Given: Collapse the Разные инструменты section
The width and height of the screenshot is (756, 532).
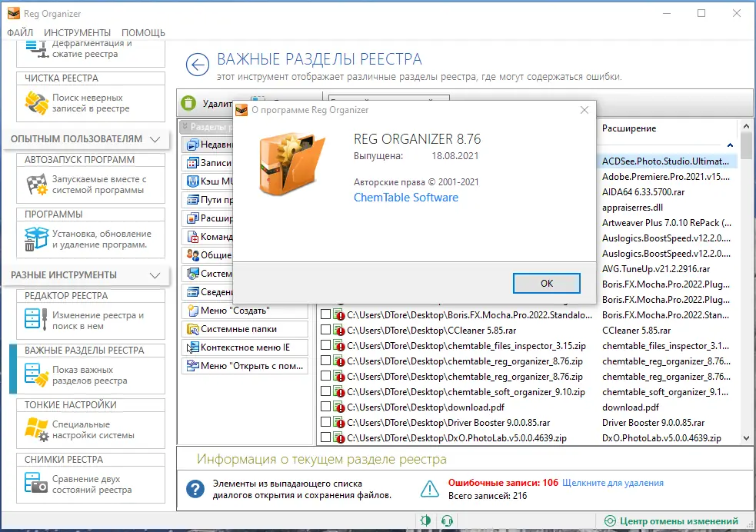Looking at the screenshot, I should 155,276.
